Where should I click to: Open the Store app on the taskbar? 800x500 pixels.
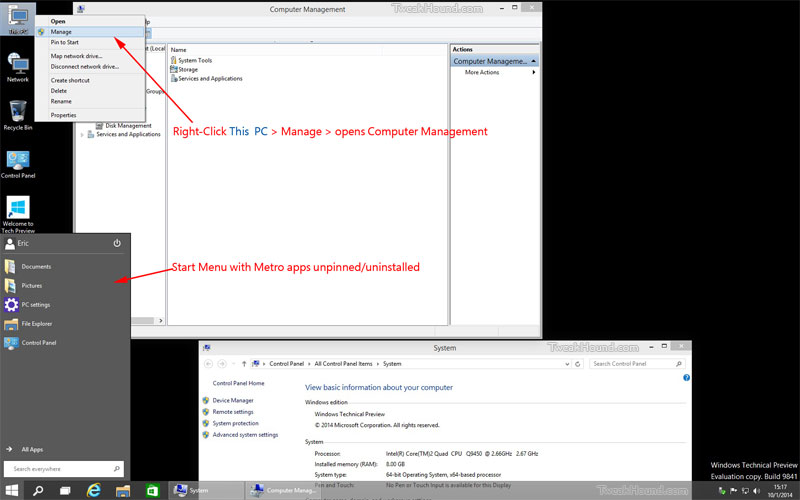152,491
